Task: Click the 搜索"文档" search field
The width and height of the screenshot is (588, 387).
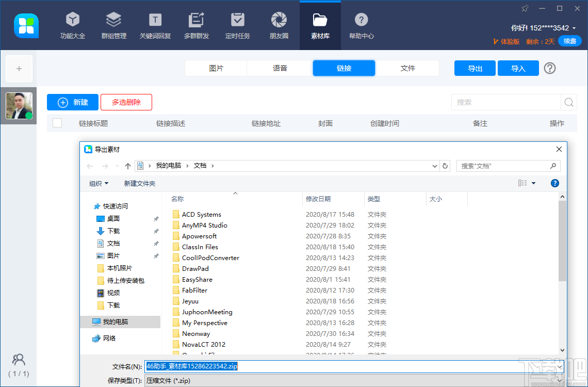Action: pyautogui.click(x=508, y=166)
